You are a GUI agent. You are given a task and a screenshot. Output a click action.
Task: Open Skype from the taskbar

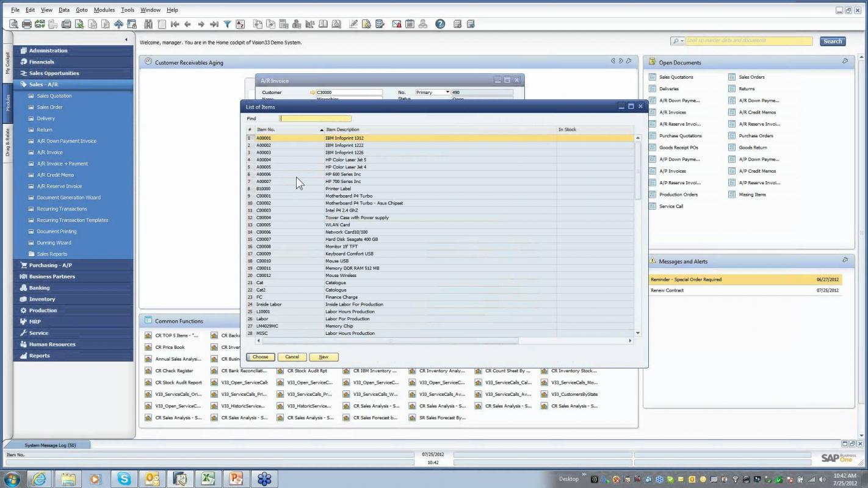[124, 479]
